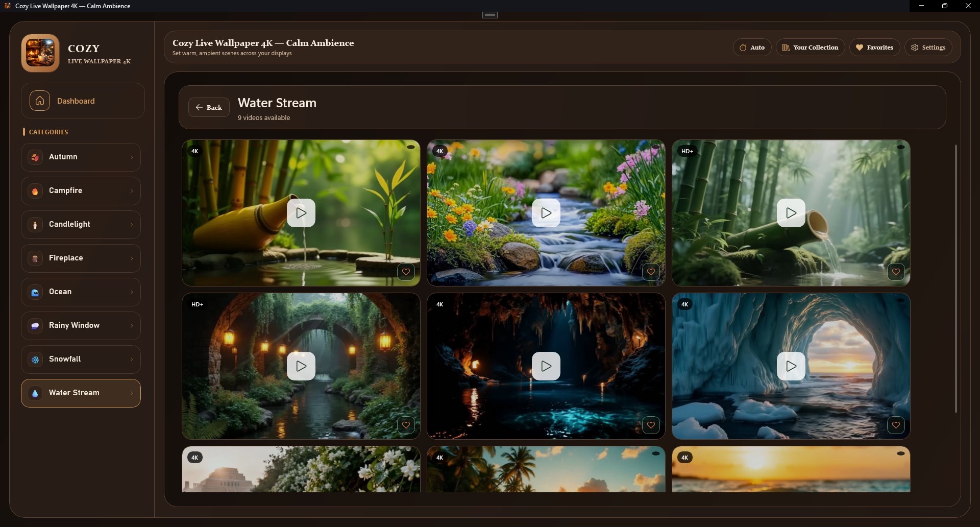This screenshot has height=527, width=980.
Task: Favorite the misty bamboo forest wallpaper
Action: 896,272
